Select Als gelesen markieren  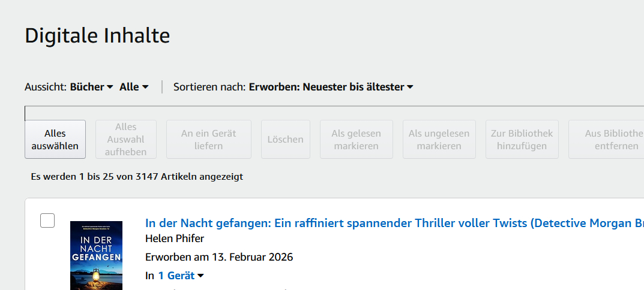pyautogui.click(x=356, y=140)
